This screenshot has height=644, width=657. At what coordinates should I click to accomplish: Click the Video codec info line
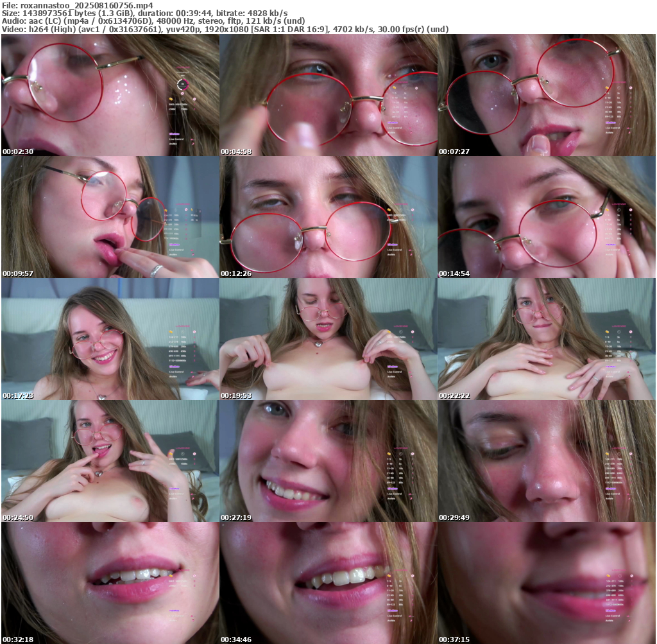click(225, 29)
